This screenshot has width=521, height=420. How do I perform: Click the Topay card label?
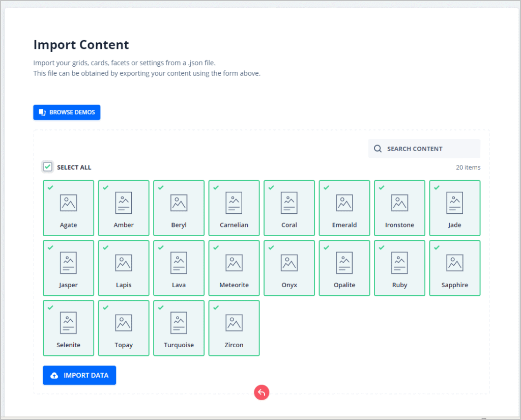click(124, 345)
